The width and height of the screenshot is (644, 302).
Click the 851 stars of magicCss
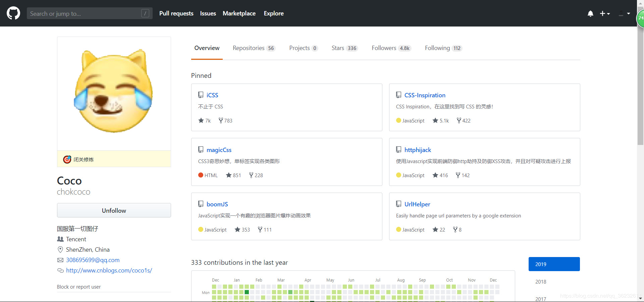(233, 175)
